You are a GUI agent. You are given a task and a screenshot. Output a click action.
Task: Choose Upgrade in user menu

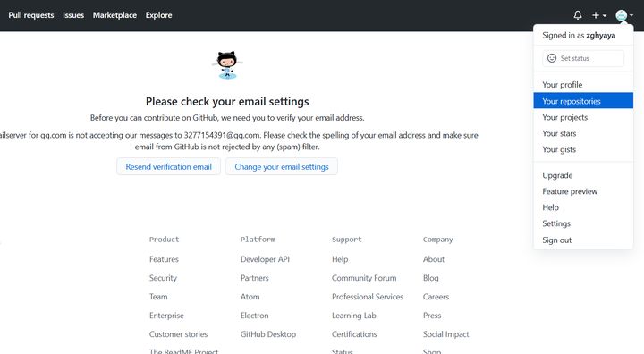tap(583, 175)
